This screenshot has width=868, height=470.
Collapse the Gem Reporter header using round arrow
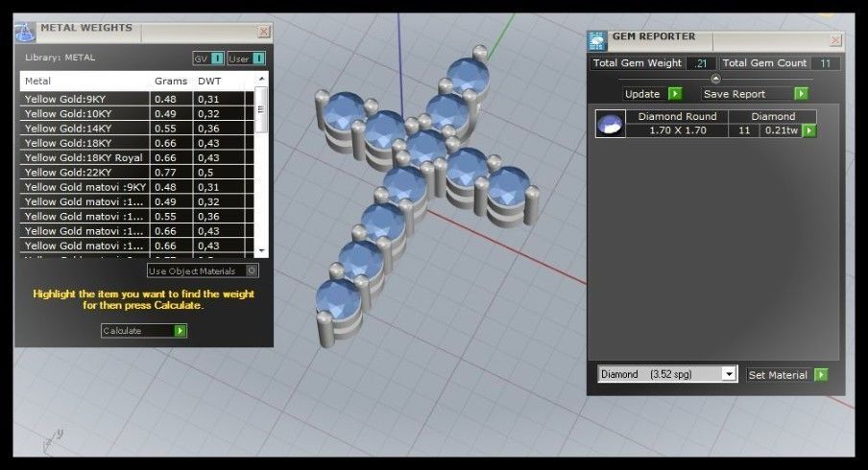(715, 79)
